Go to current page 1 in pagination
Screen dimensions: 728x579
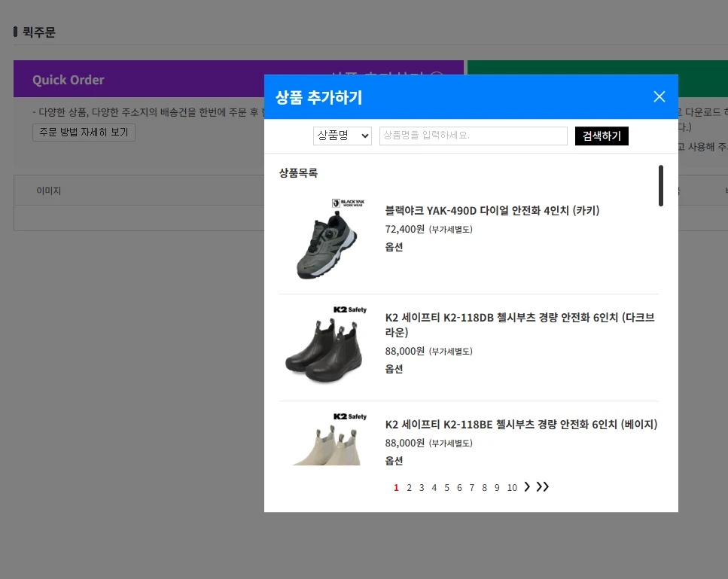coord(396,488)
